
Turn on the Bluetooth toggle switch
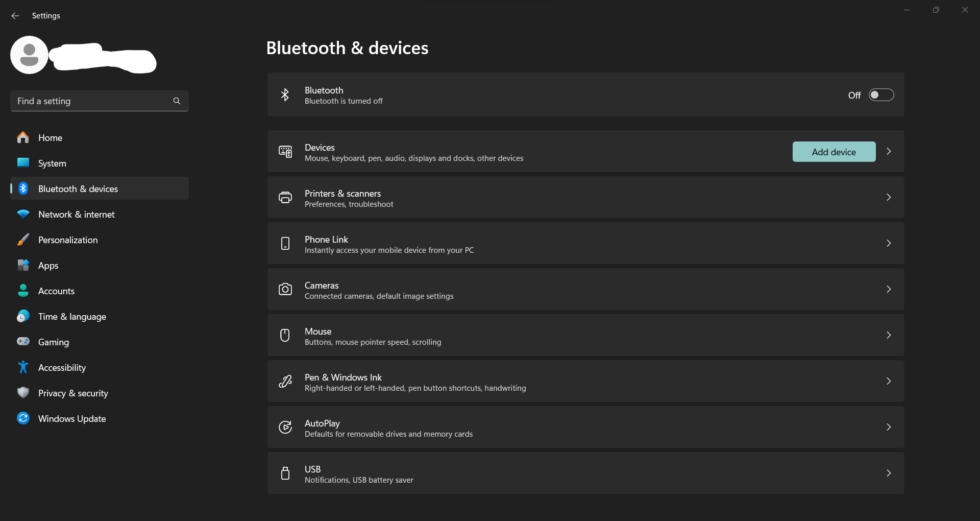(x=881, y=95)
